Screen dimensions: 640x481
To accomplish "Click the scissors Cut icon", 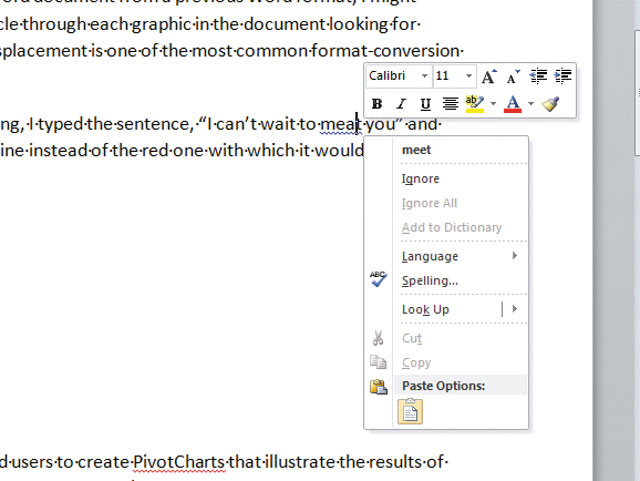I will pyautogui.click(x=378, y=338).
